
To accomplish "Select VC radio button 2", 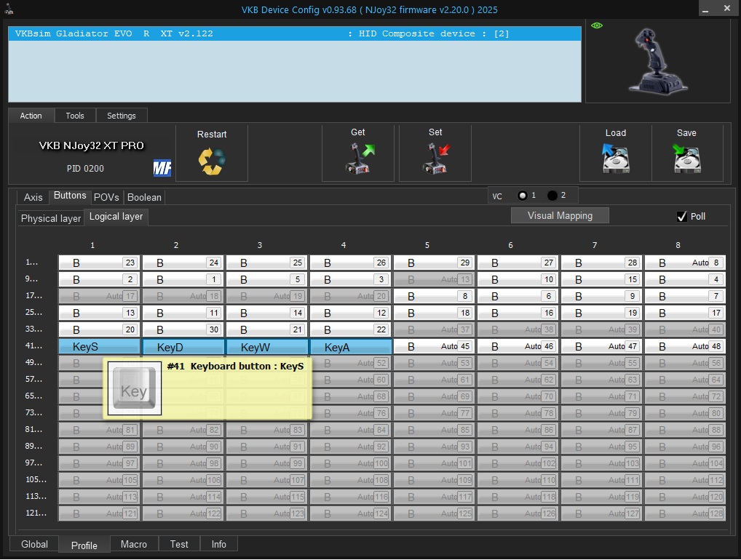I will point(552,195).
